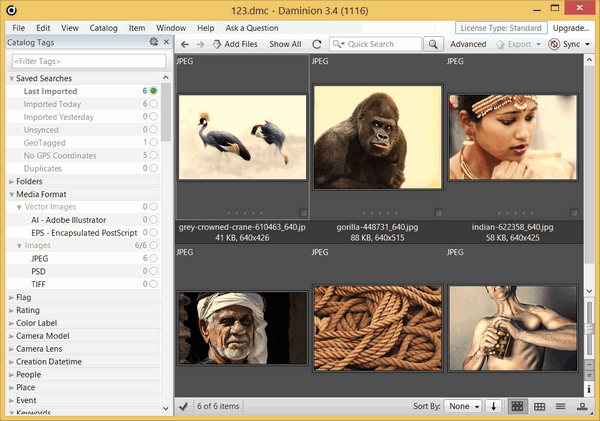Select EPS - Encapsulated PostScript tag
This screenshot has width=600, height=421.
(84, 233)
